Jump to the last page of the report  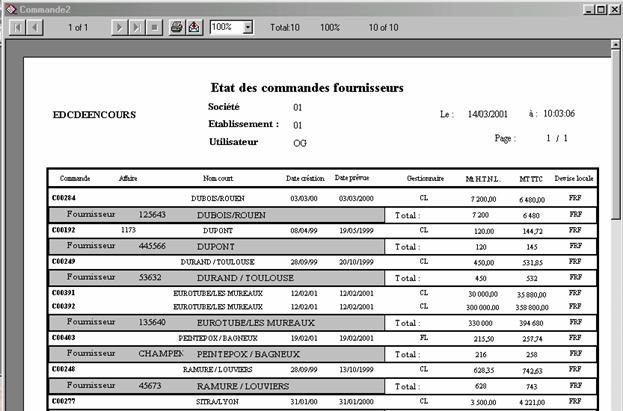(137, 27)
